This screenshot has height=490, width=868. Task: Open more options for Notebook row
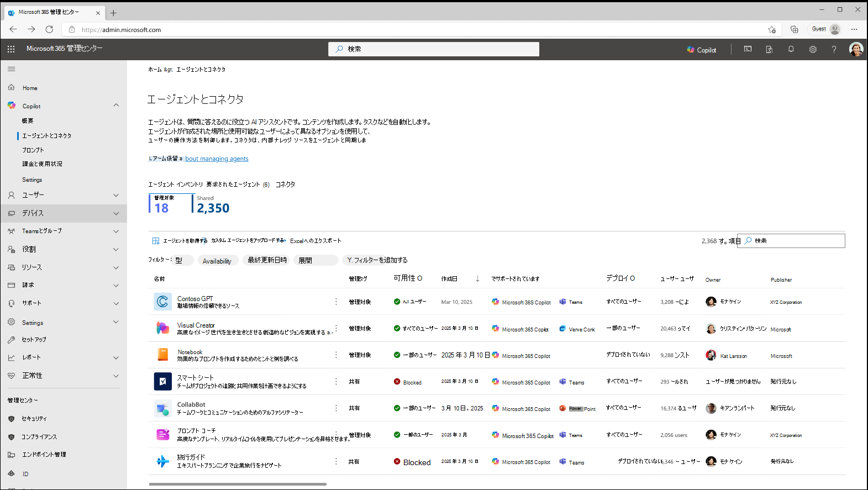(336, 355)
